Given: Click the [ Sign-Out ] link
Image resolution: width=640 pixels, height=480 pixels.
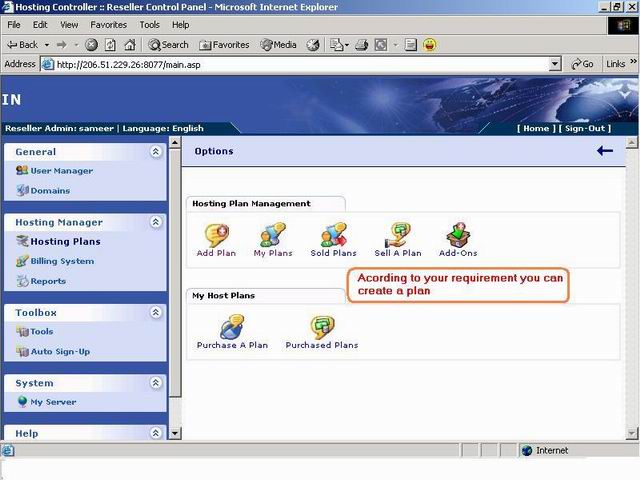Looking at the screenshot, I should (x=585, y=129).
